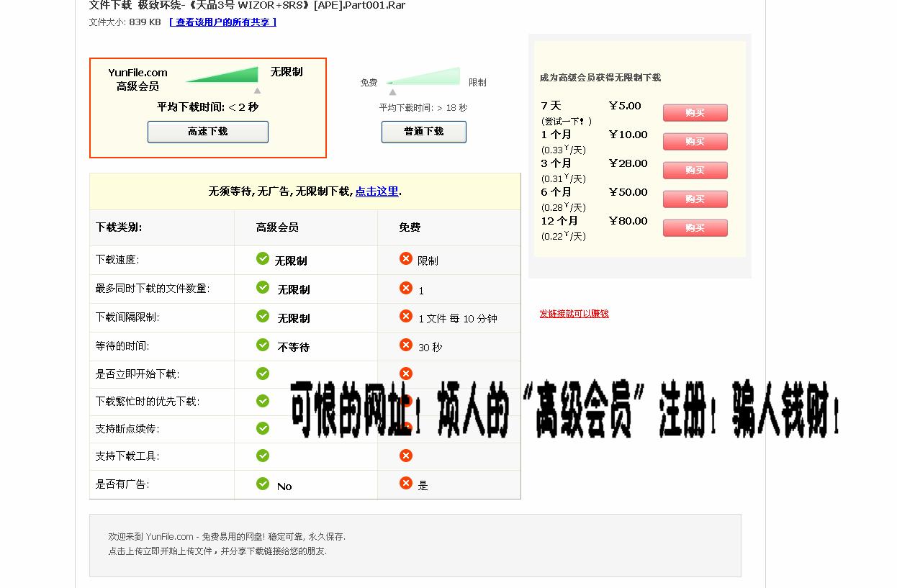
Task: Click green check in 下载间隔限制 row
Action: 263,316
